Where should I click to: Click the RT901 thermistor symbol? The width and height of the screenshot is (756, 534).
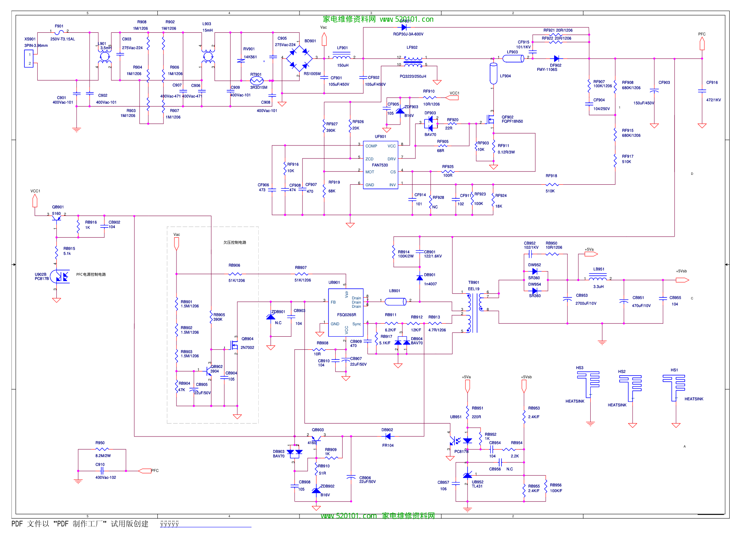point(257,80)
